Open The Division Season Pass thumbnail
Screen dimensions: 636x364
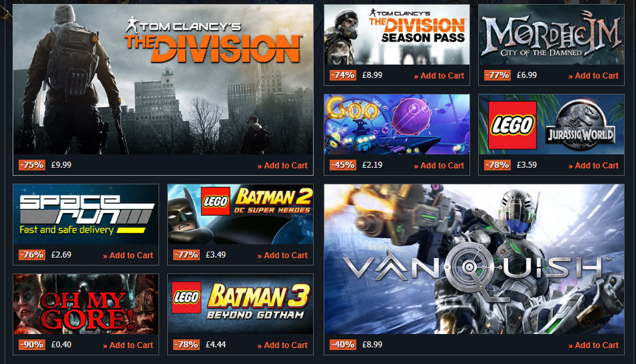point(397,35)
